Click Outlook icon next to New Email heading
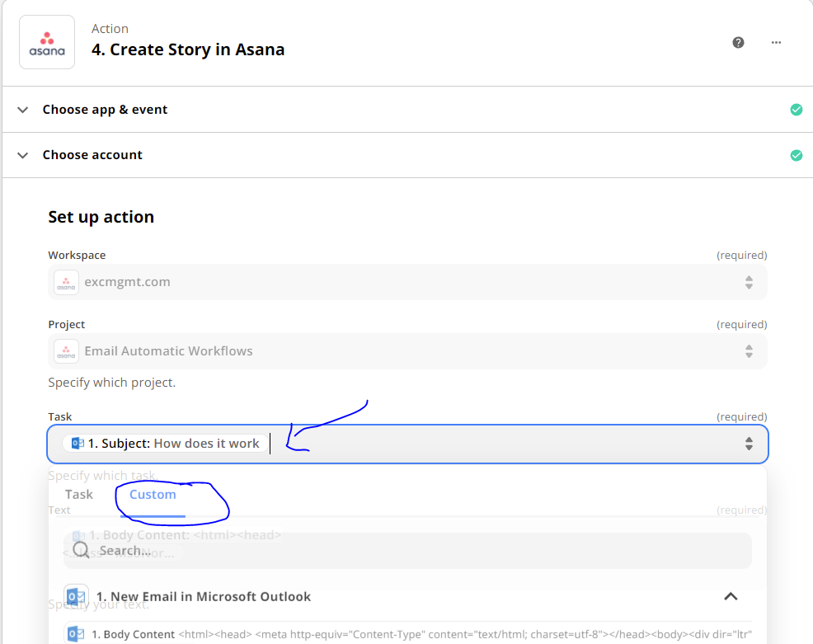This screenshot has width=813, height=644. [76, 596]
